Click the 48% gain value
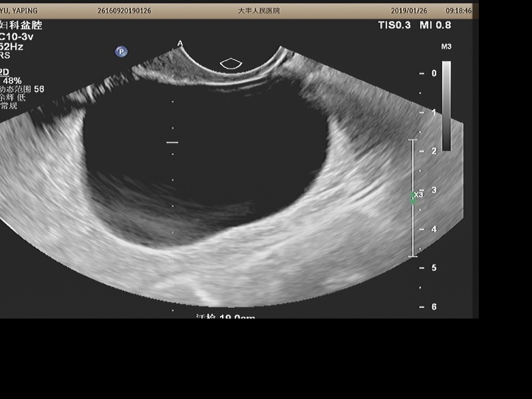Image resolution: width=532 pixels, height=399 pixels. [x=12, y=80]
